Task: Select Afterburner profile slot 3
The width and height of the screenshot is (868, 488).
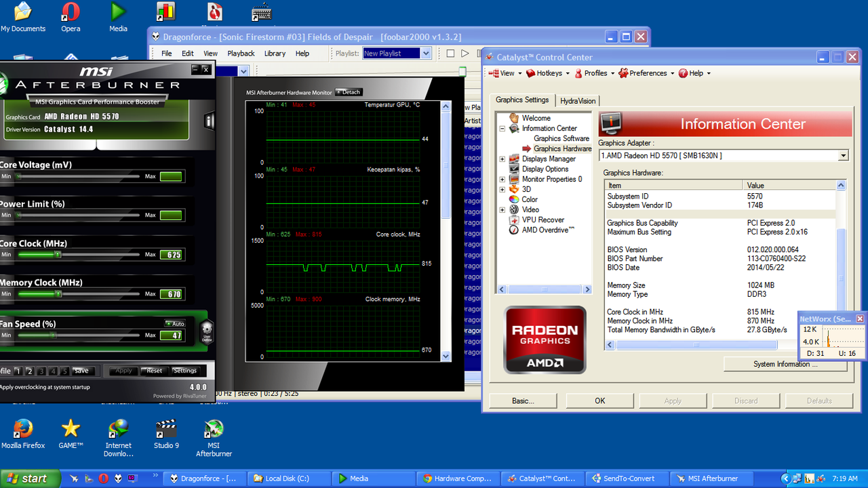Action: pos(41,371)
